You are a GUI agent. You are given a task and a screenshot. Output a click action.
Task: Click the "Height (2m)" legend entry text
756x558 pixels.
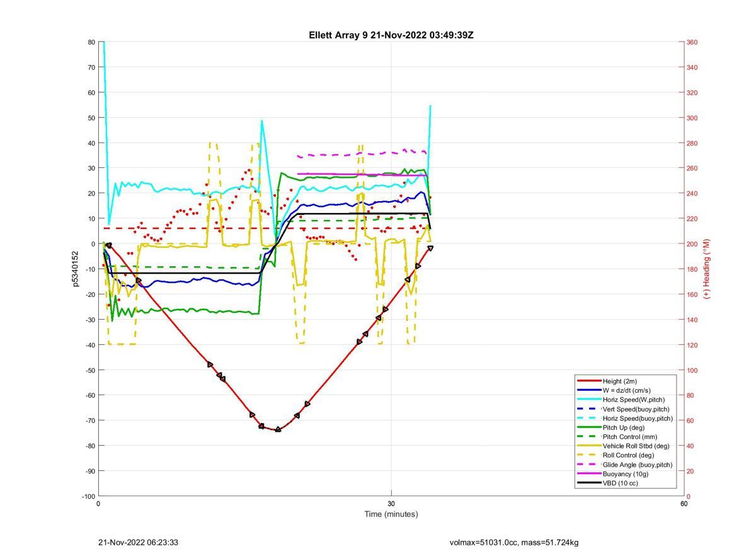(x=620, y=381)
